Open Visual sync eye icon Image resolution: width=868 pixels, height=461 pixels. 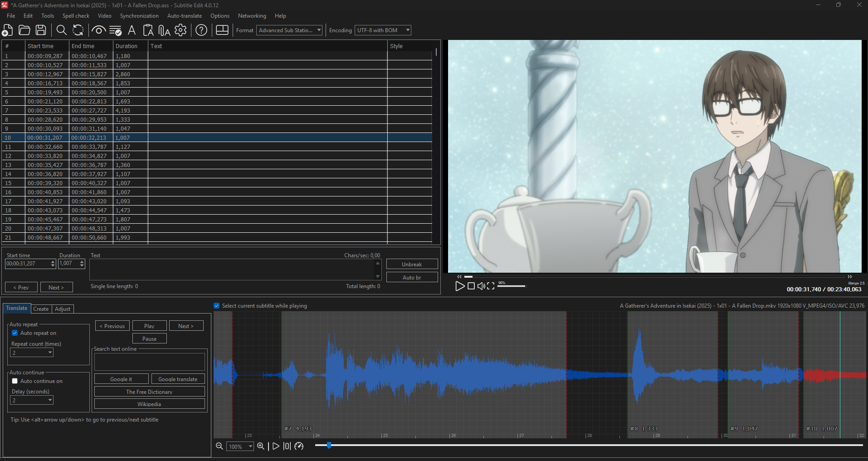pos(98,30)
